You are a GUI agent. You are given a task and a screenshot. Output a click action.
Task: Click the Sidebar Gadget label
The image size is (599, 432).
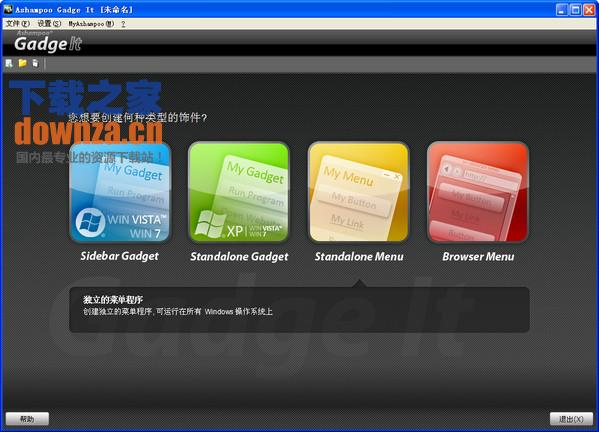click(120, 256)
